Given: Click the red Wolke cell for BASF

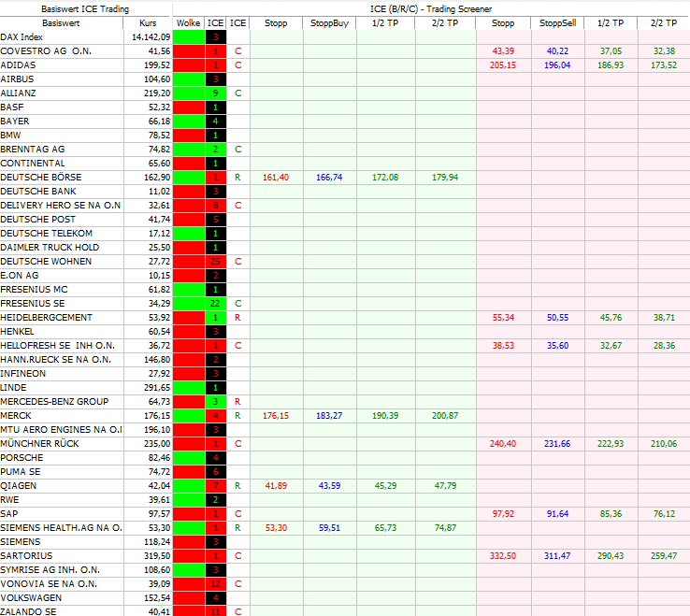Looking at the screenshot, I should [x=189, y=107].
